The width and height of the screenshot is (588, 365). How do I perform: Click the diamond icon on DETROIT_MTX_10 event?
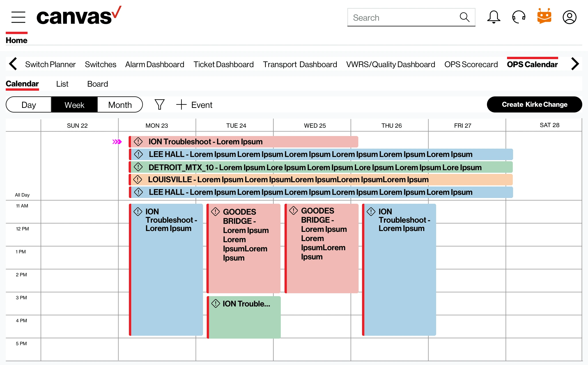(139, 167)
